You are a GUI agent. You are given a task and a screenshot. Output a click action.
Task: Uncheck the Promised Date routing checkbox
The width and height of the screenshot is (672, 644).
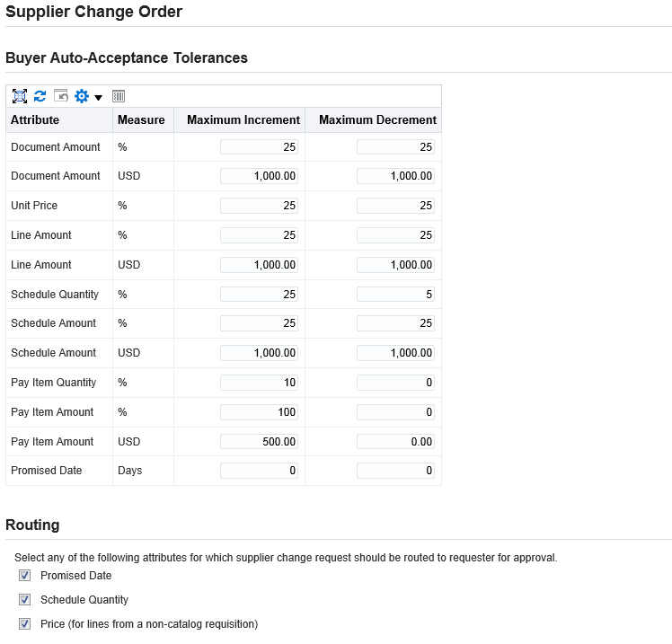(x=25, y=576)
